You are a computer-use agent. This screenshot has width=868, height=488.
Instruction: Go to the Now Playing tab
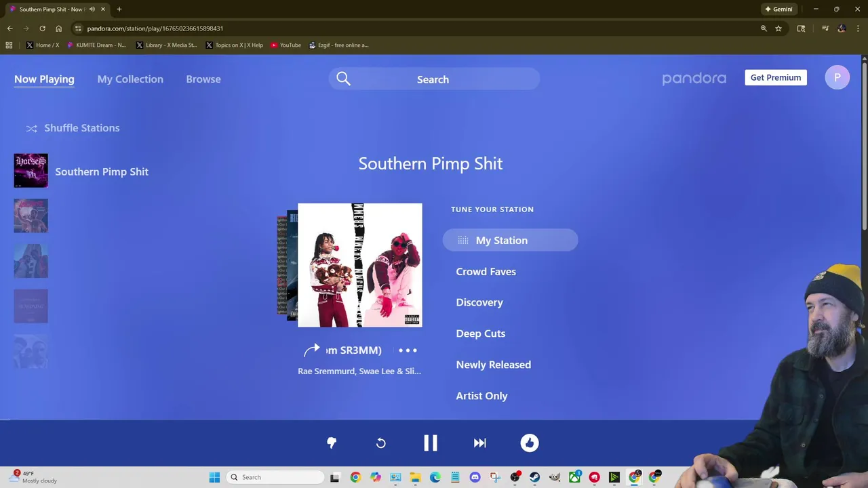pyautogui.click(x=44, y=79)
